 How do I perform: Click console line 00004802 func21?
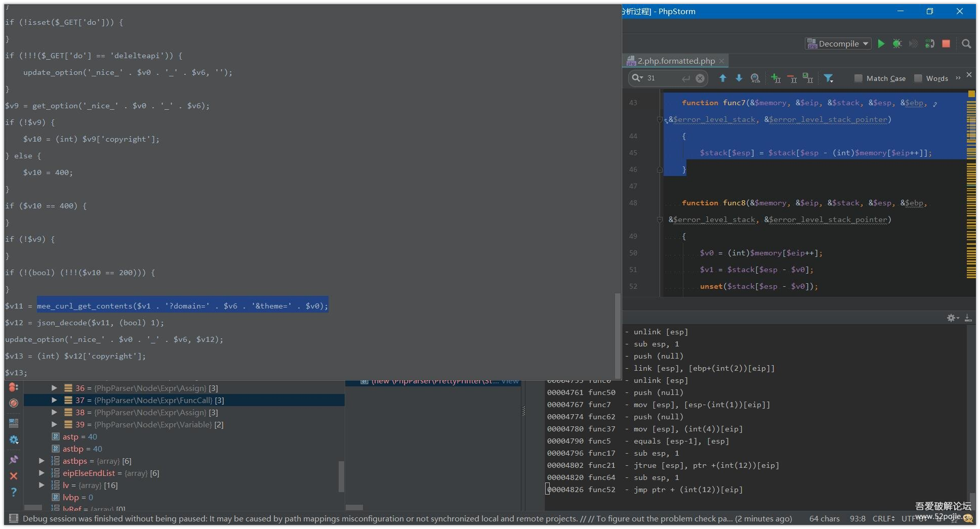point(663,465)
